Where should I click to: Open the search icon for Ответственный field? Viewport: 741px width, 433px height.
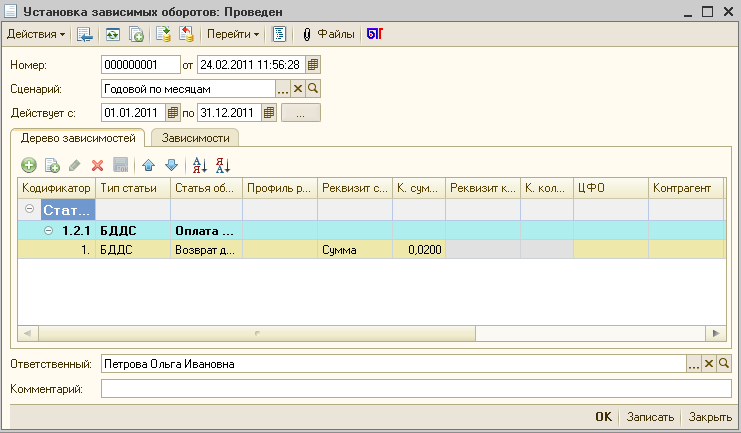click(725, 364)
